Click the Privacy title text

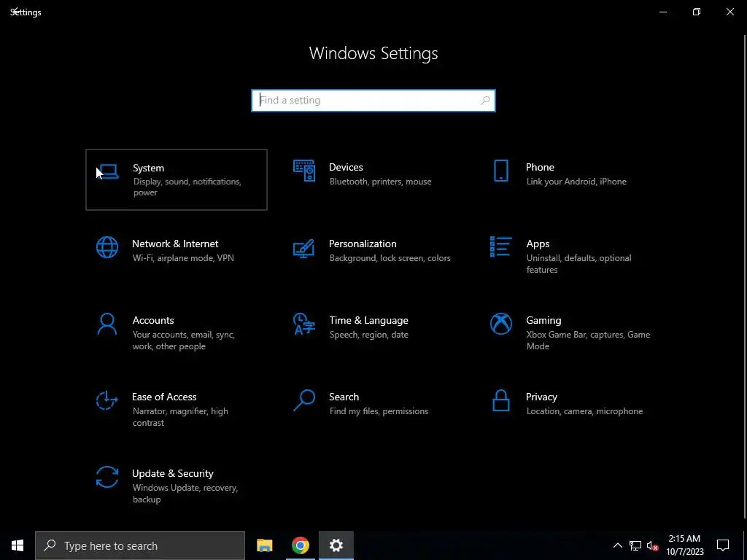pyautogui.click(x=541, y=397)
